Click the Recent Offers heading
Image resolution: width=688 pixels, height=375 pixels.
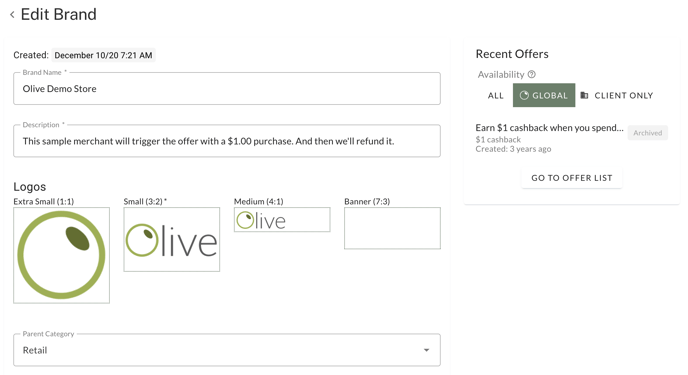(512, 54)
